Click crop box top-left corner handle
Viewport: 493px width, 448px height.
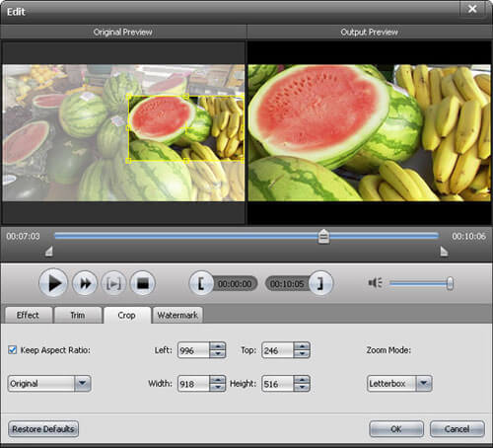point(128,97)
